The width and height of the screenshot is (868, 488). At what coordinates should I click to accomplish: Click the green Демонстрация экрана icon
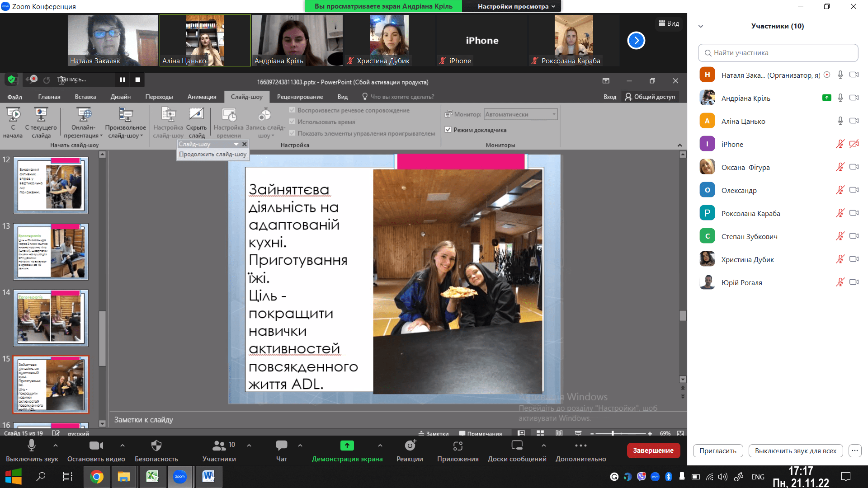[347, 446]
